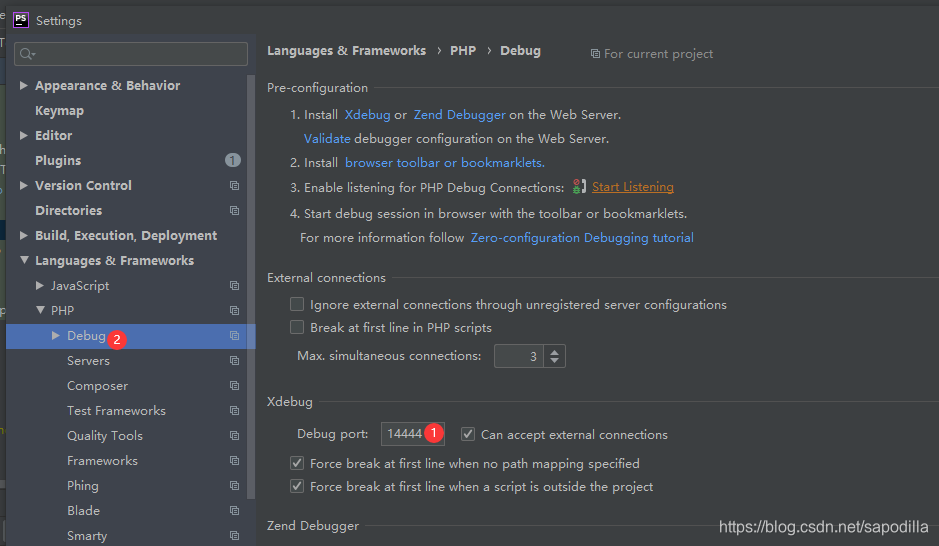Enable Ignore external connections through unregistered servers
This screenshot has height=546, width=939.
point(297,304)
